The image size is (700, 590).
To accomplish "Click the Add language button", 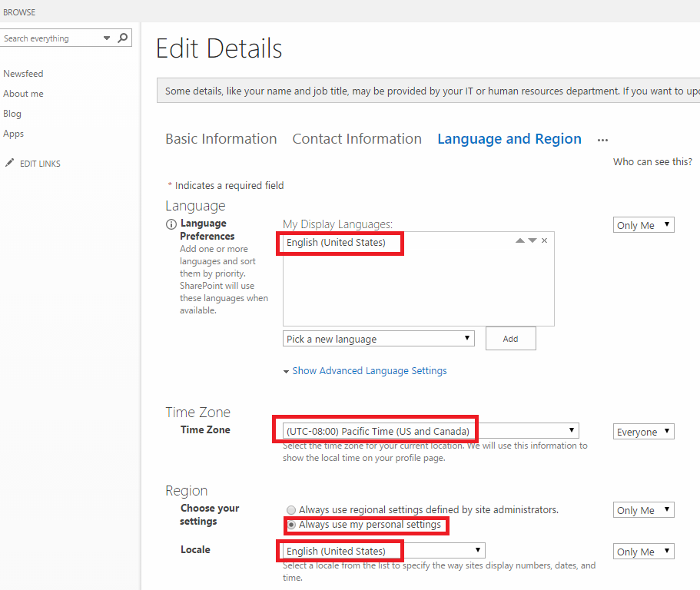I will 511,339.
